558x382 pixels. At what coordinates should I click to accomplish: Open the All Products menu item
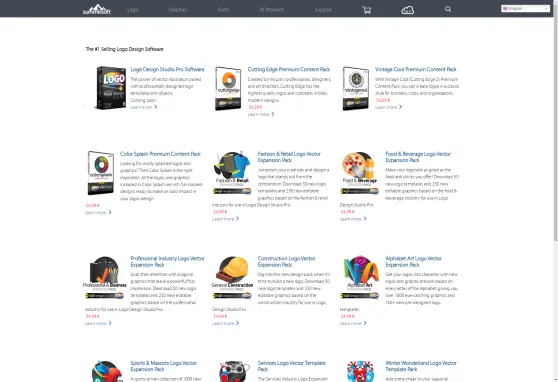[x=272, y=10]
